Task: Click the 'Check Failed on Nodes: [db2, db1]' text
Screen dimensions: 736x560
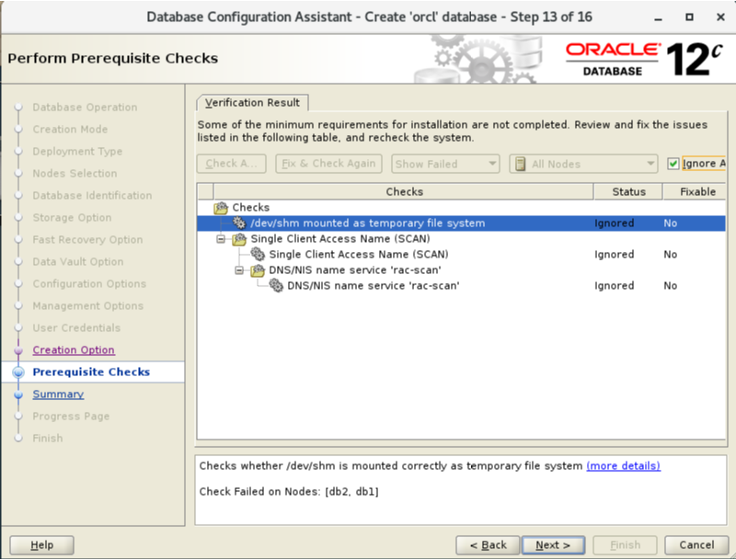Action: click(x=289, y=492)
